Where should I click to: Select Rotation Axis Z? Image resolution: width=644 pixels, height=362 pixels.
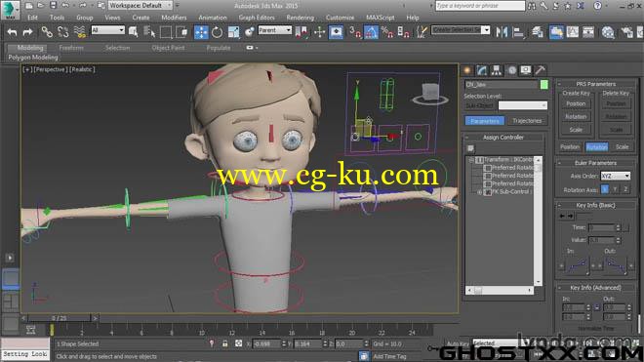tap(625, 189)
